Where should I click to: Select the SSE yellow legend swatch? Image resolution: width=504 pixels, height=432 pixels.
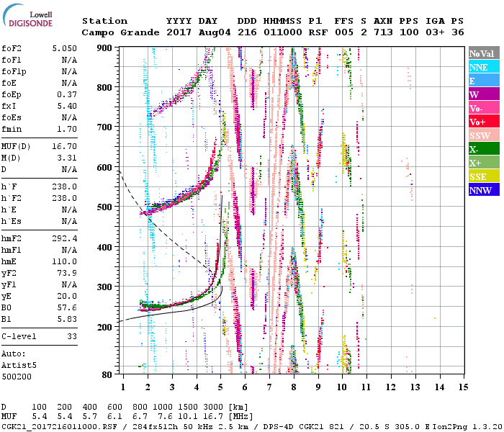[483, 177]
